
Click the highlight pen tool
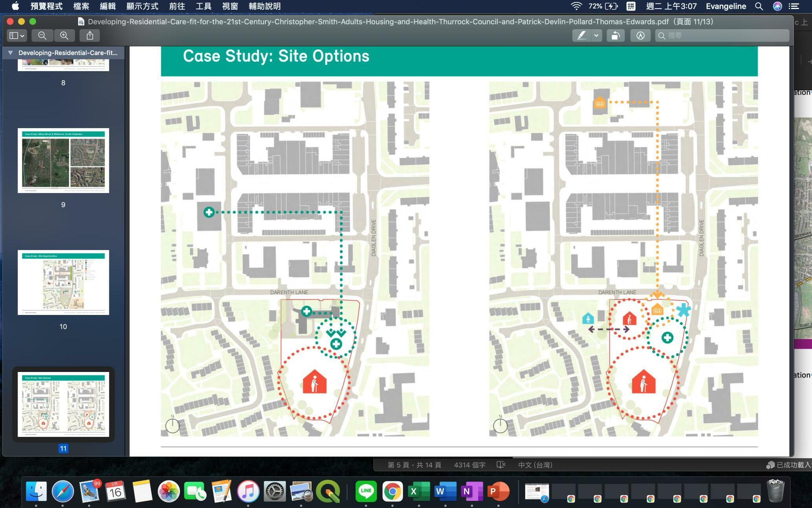coord(581,35)
